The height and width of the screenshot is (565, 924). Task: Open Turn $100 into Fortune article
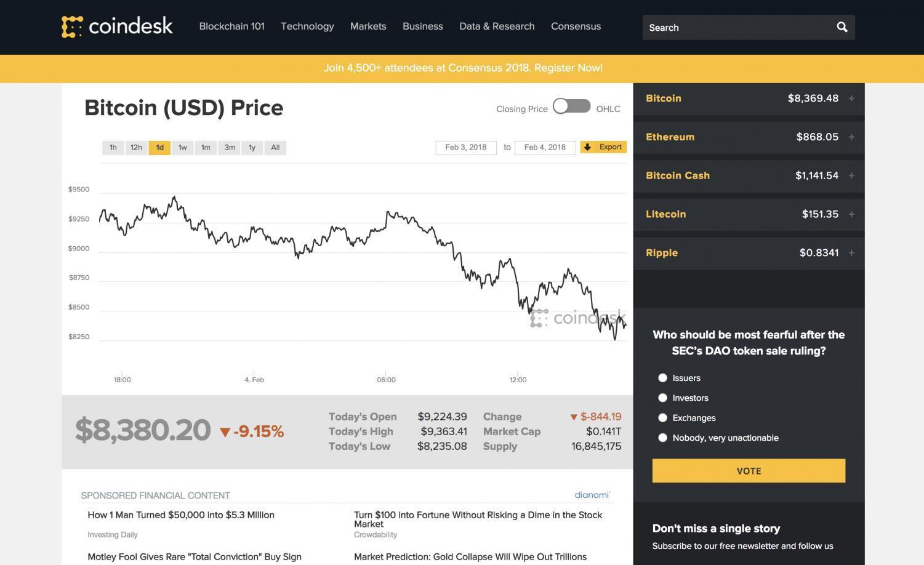pos(478,519)
